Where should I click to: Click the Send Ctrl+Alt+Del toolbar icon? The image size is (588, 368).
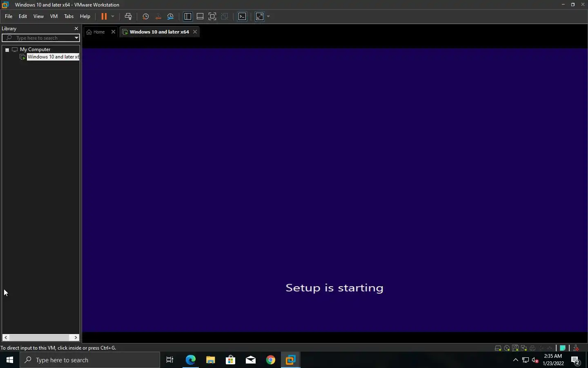point(128,16)
